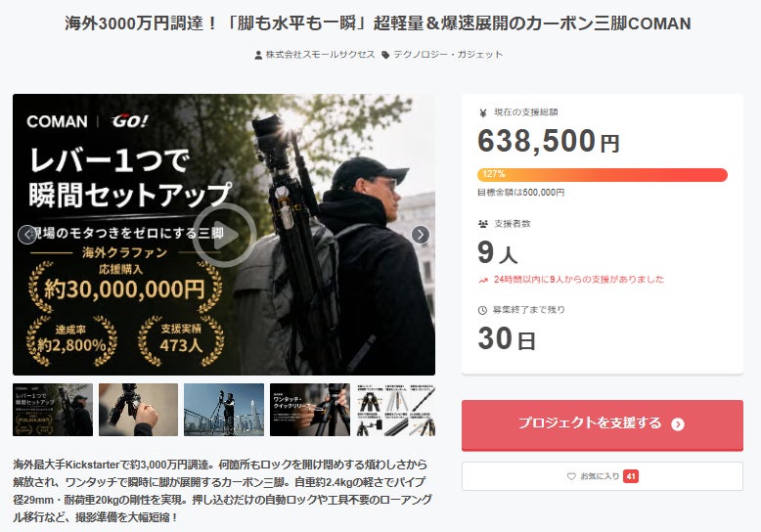Select first thumbnail with レバー1つで banner
This screenshot has width=761, height=532.
pos(53,410)
